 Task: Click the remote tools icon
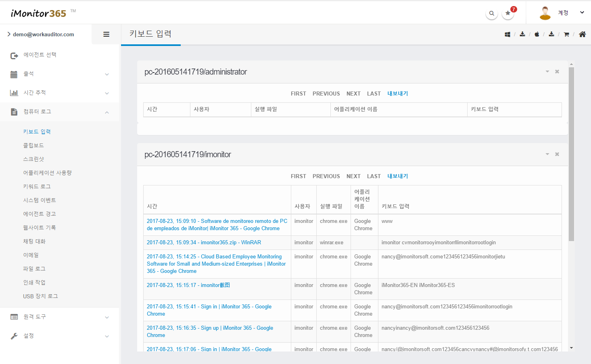[14, 317]
